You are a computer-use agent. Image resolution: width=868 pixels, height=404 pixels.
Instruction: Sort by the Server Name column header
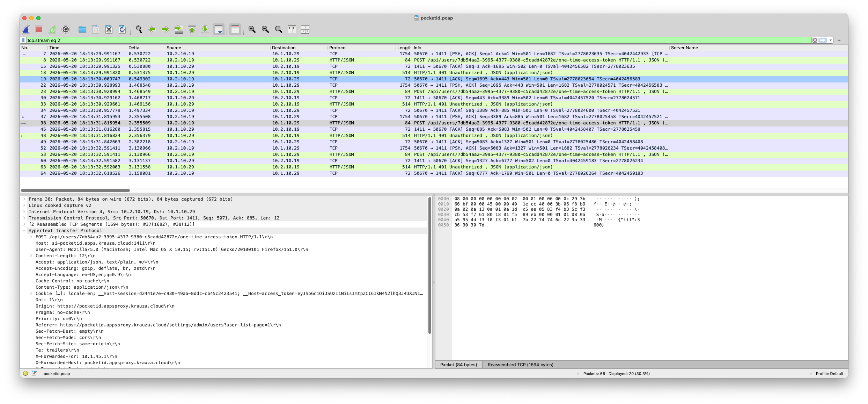(x=758, y=48)
